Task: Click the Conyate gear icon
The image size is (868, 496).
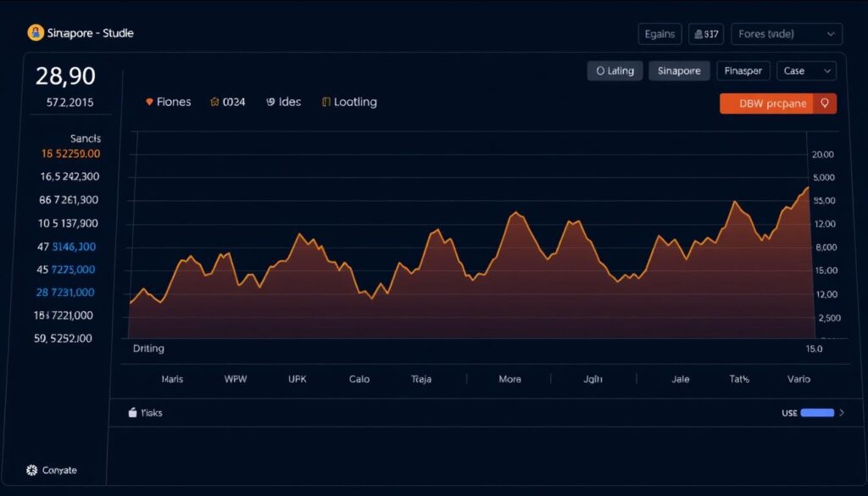Action: click(x=32, y=470)
